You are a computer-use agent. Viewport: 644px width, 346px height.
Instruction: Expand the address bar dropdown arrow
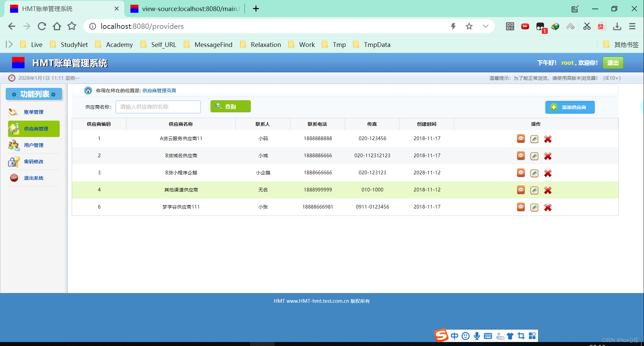(x=485, y=26)
